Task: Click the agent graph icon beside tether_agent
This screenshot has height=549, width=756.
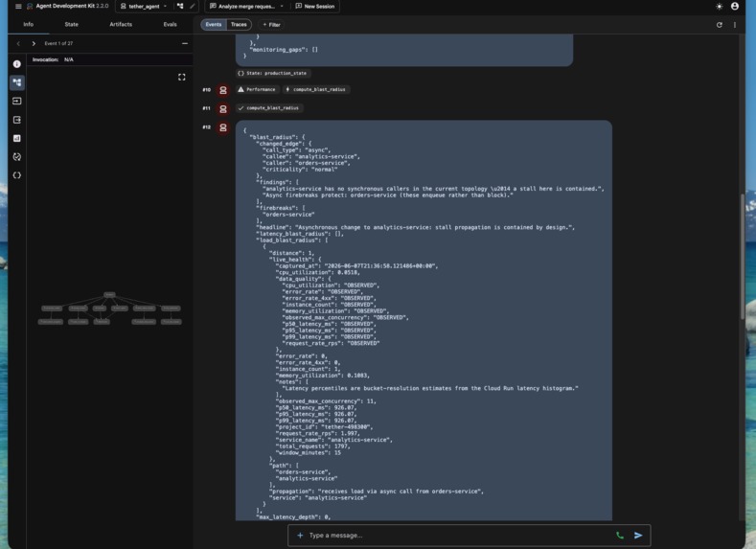Action: point(180,7)
